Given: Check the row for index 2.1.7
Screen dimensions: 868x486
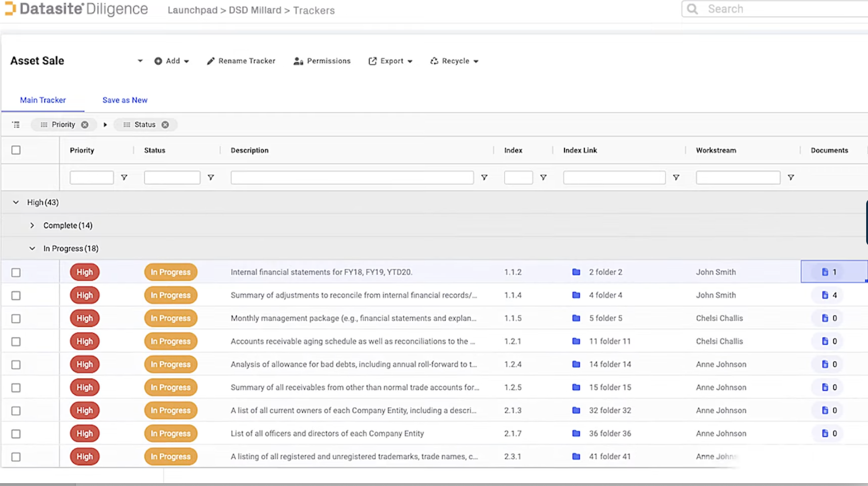Looking at the screenshot, I should [16, 434].
